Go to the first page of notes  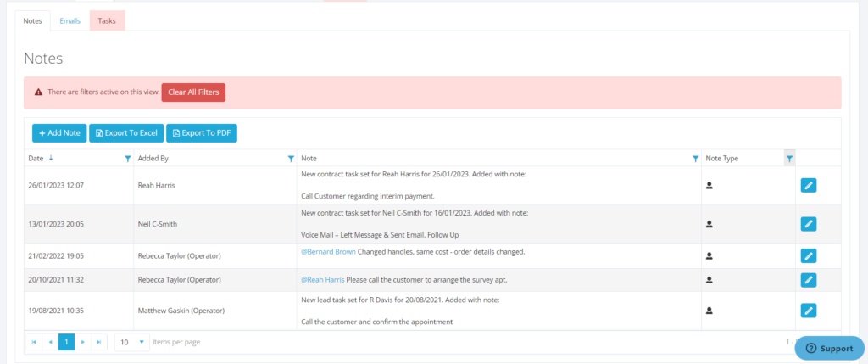tap(34, 342)
